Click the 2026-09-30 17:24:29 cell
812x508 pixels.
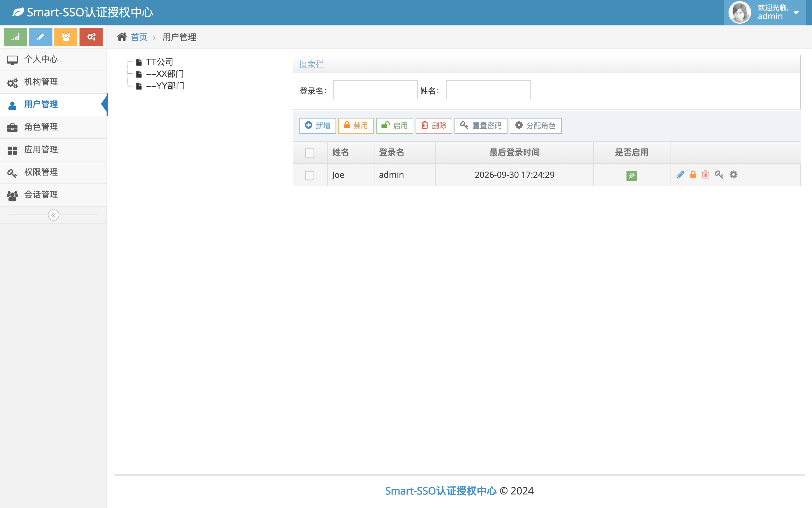514,175
